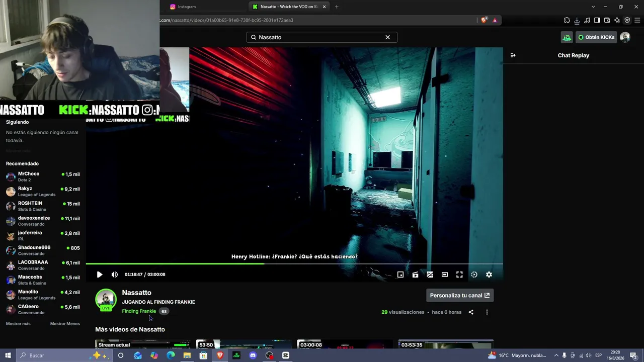The width and height of the screenshot is (644, 362).
Task: Open recommended channel Shadoune666
Action: [x=43, y=250]
